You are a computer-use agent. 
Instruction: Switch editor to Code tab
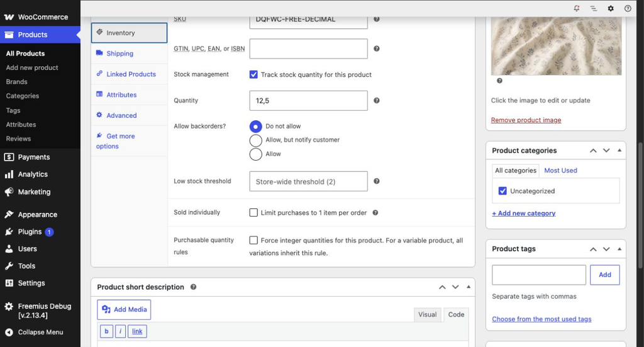point(457,314)
